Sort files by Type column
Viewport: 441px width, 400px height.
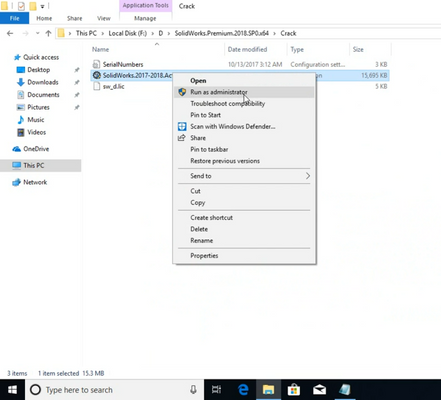tap(297, 49)
